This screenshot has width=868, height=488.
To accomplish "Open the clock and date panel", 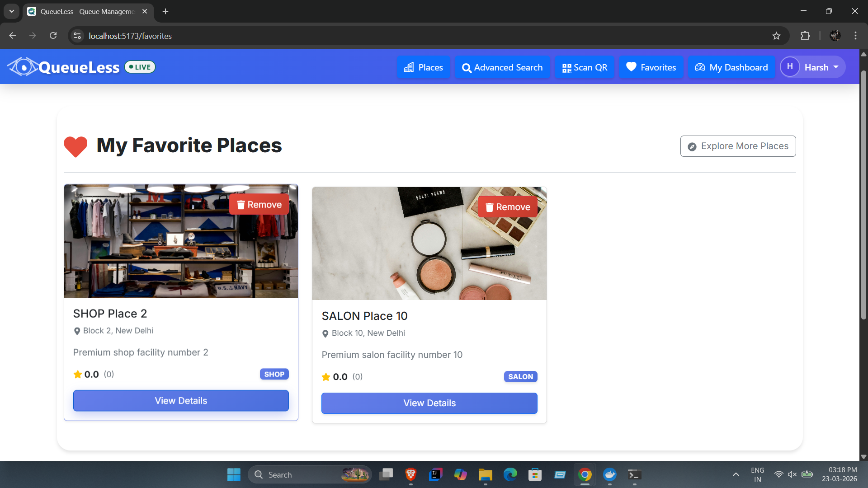I will [839, 474].
